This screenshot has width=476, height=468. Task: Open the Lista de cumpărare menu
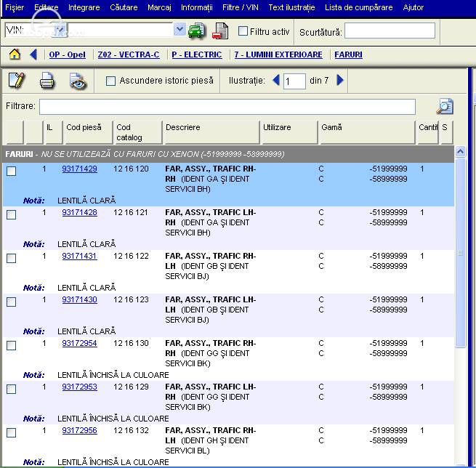point(358,7)
